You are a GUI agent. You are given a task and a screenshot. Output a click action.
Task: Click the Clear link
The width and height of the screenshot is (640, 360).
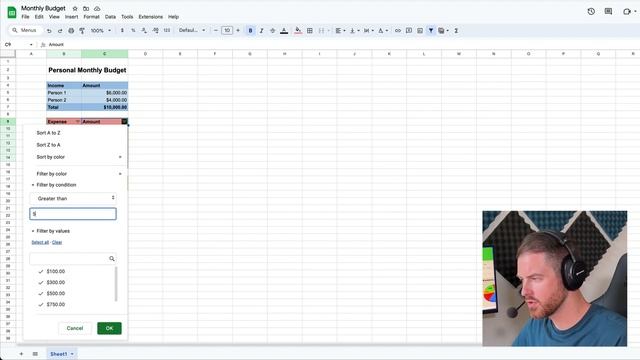pyautogui.click(x=57, y=242)
